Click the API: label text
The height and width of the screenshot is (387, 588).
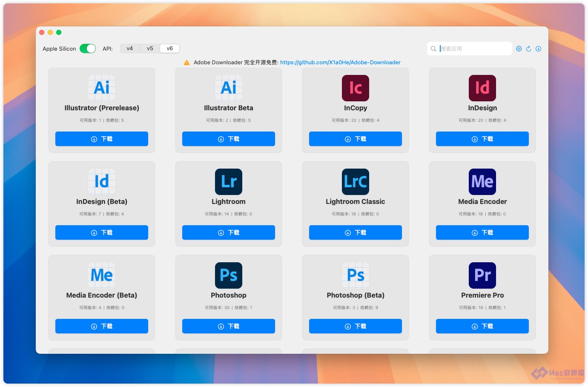(108, 49)
